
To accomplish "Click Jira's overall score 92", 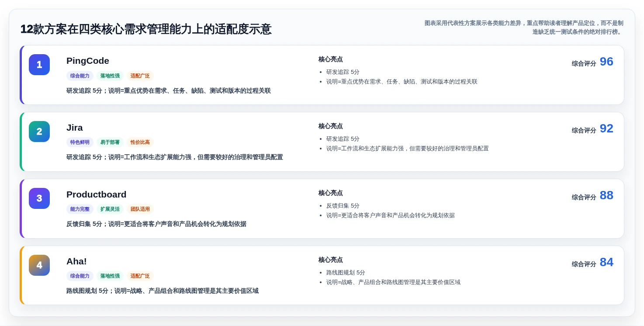I will pos(606,128).
